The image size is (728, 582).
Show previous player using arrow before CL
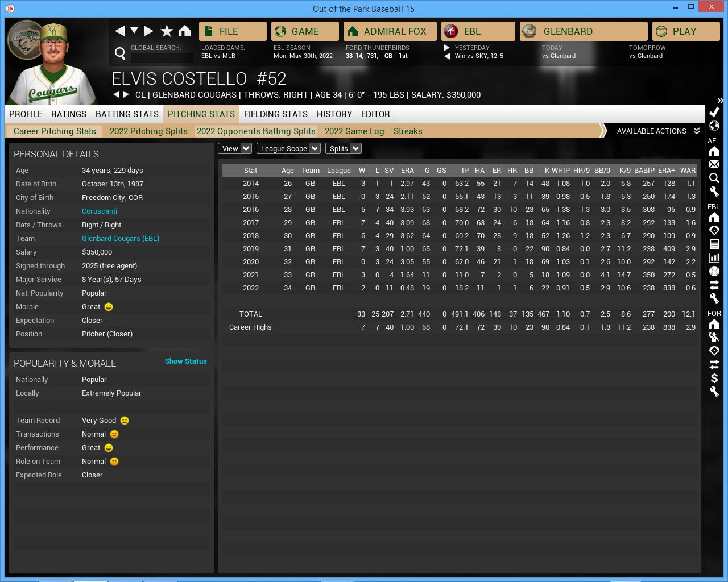pos(116,94)
